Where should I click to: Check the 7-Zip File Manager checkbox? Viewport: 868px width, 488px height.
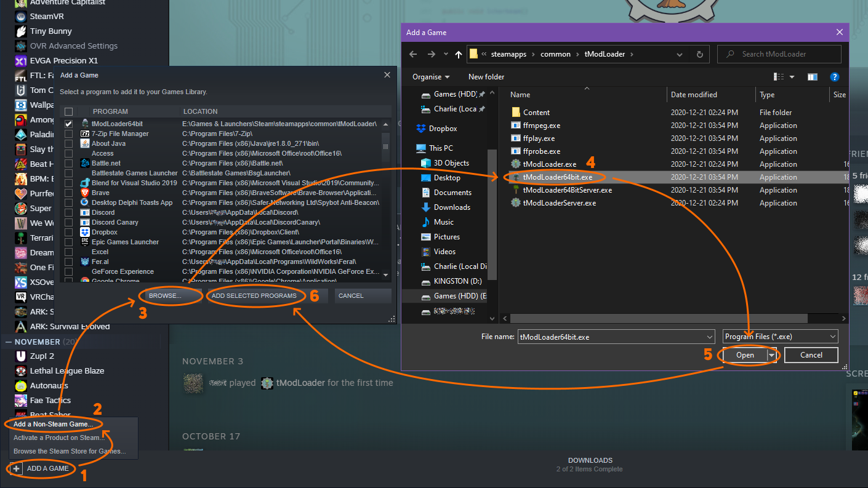coord(69,134)
